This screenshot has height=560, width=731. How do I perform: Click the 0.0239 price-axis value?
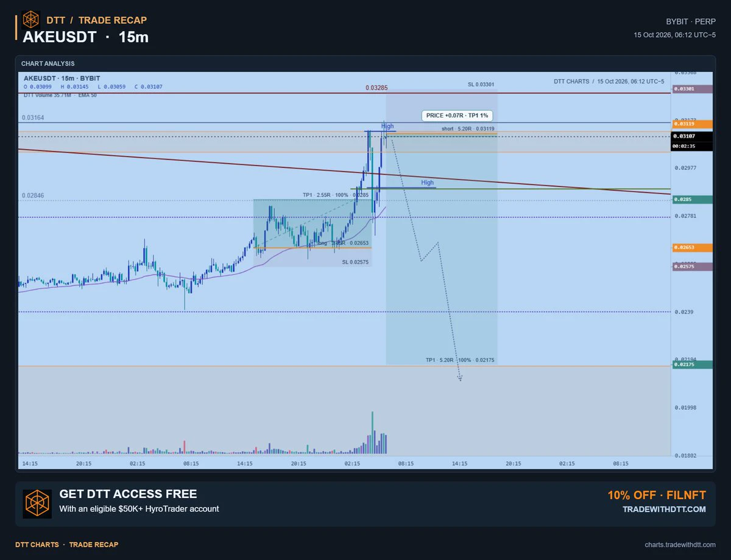[x=684, y=312]
